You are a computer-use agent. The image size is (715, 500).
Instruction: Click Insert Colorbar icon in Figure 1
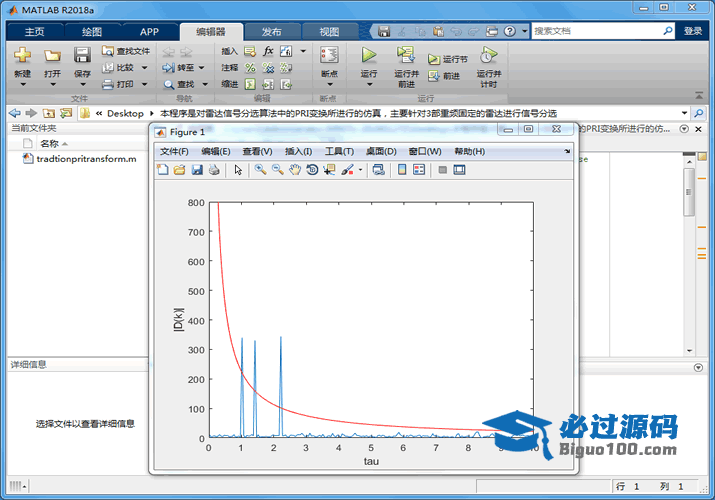[x=402, y=170]
